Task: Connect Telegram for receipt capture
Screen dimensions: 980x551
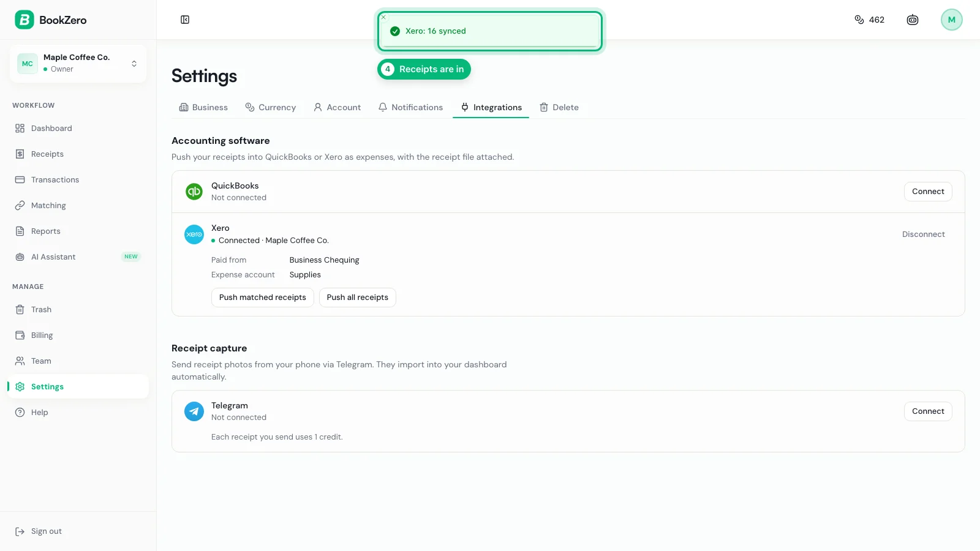Action: tap(928, 411)
